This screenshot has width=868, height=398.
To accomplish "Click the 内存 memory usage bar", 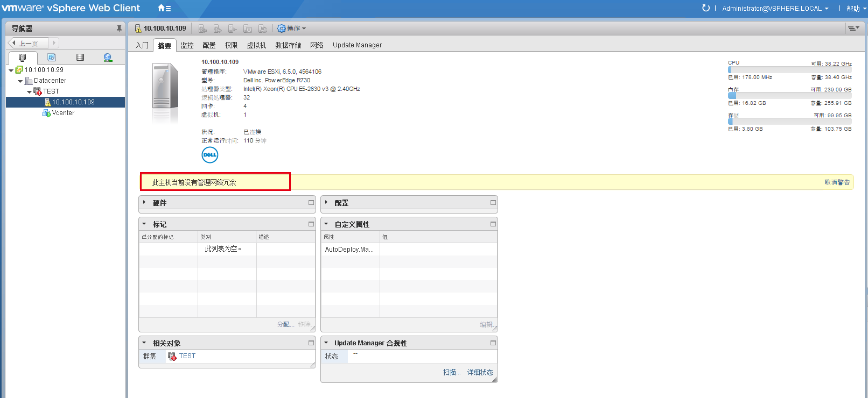I will [x=789, y=96].
